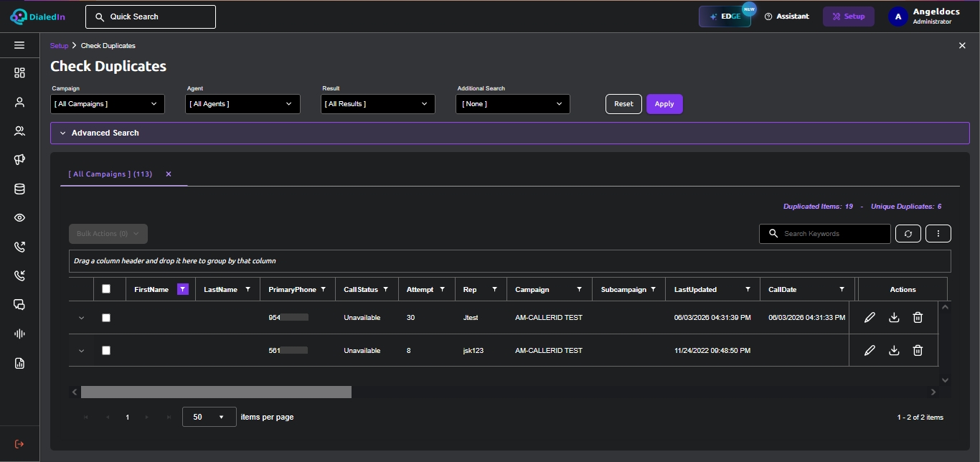Close the All Campaigns tab
980x462 pixels.
(169, 174)
